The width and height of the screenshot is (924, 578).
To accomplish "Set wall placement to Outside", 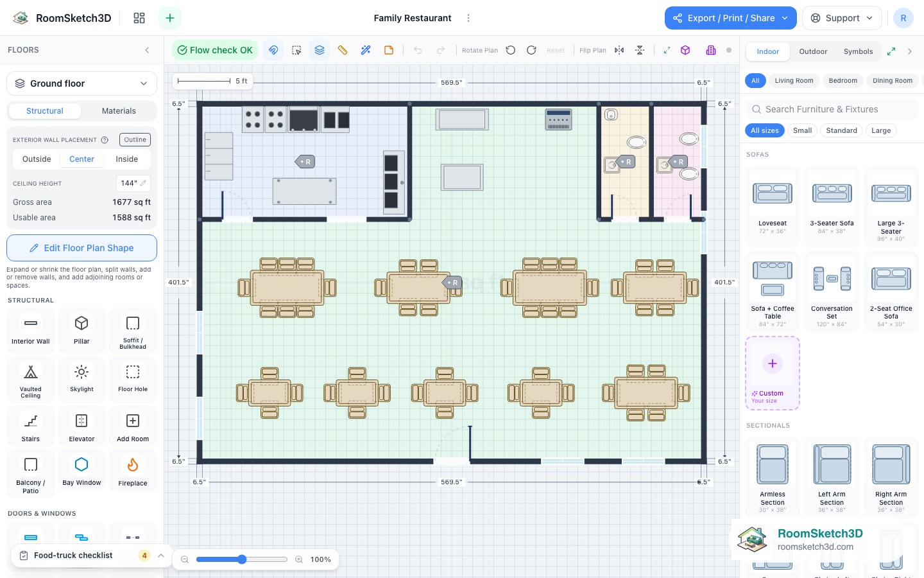I will [x=37, y=159].
